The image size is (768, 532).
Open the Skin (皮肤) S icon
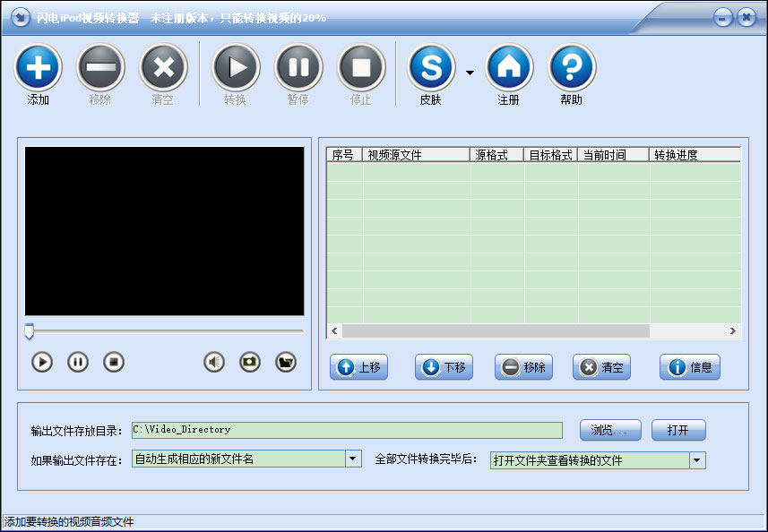point(431,67)
